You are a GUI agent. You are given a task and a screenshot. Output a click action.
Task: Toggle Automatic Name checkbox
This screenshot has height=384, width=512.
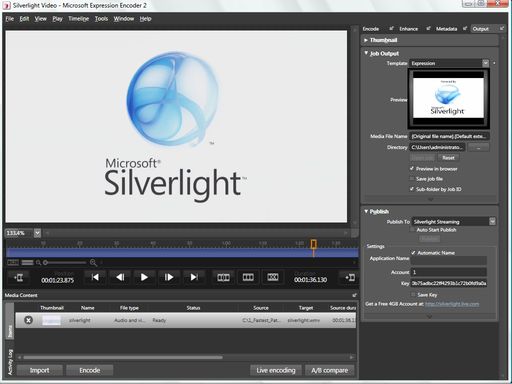[413, 253]
